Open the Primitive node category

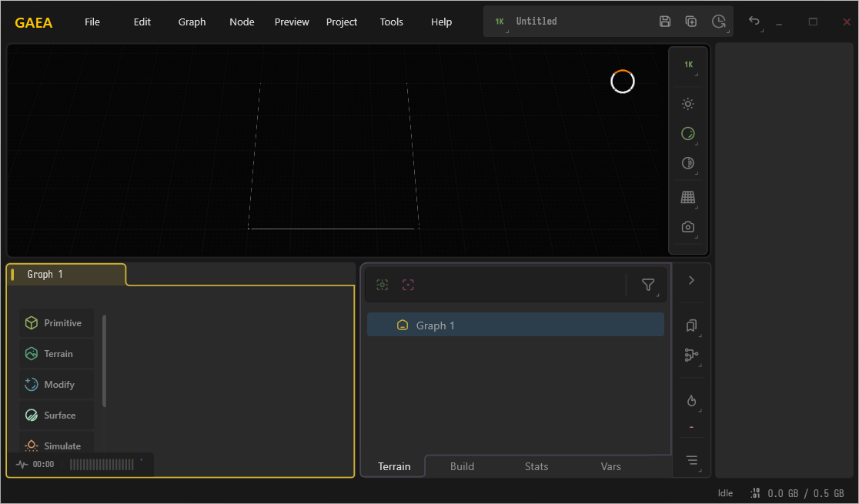coord(56,323)
